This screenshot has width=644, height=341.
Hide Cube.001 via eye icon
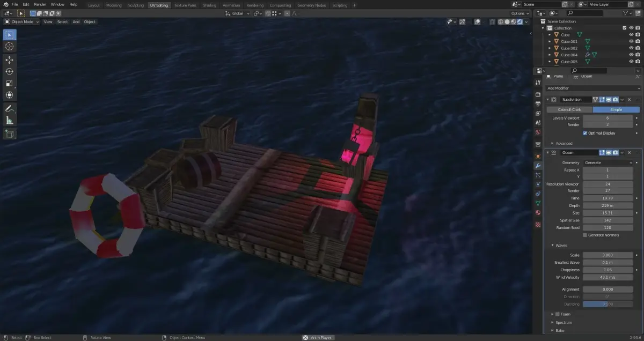[x=631, y=41]
